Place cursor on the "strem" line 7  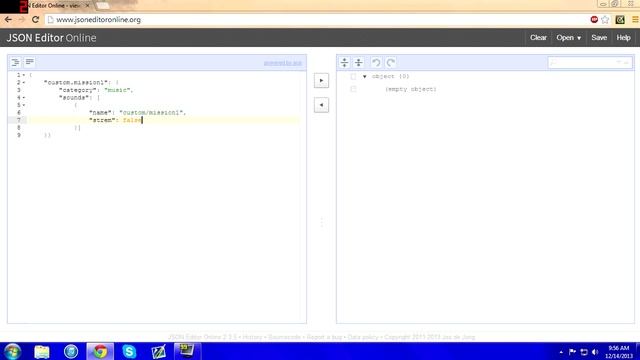(163, 120)
